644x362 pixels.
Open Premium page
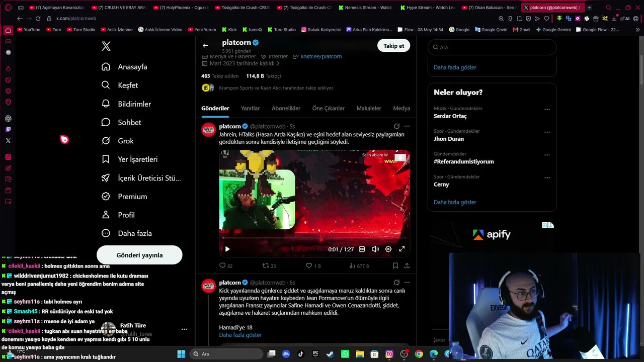[124, 197]
